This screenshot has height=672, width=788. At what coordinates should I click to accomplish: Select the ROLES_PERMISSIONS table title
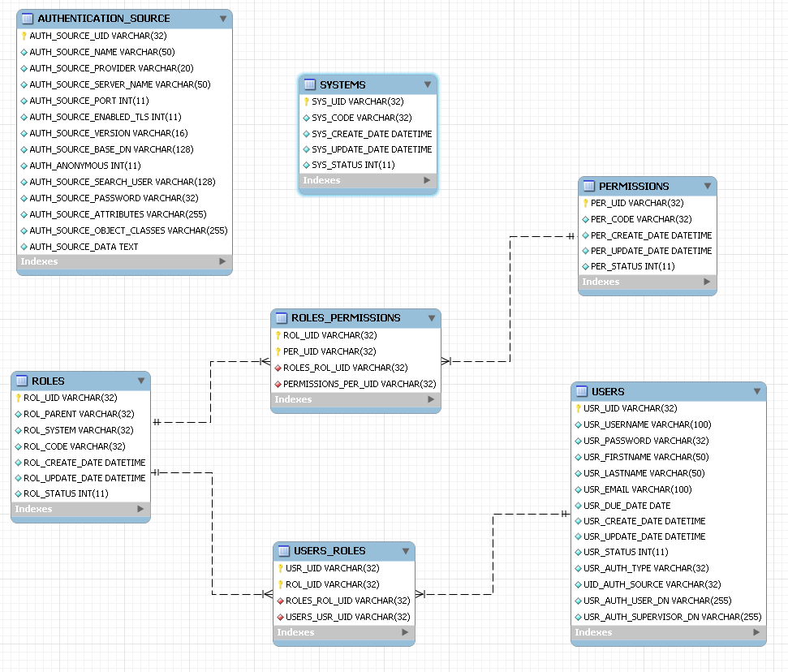[x=346, y=317]
